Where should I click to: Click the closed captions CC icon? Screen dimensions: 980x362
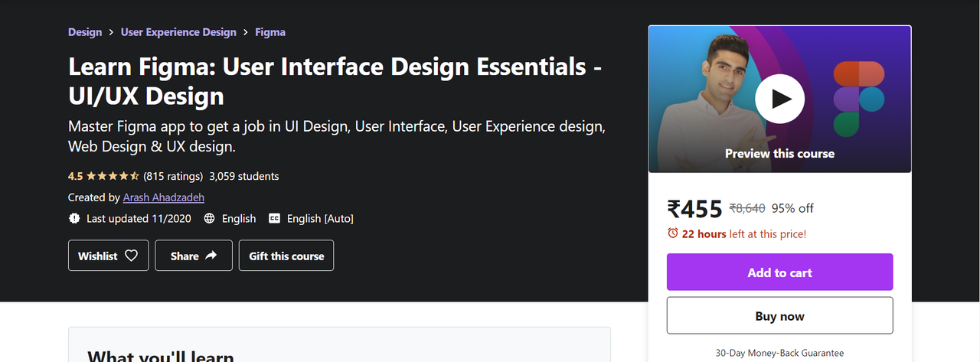(x=275, y=219)
